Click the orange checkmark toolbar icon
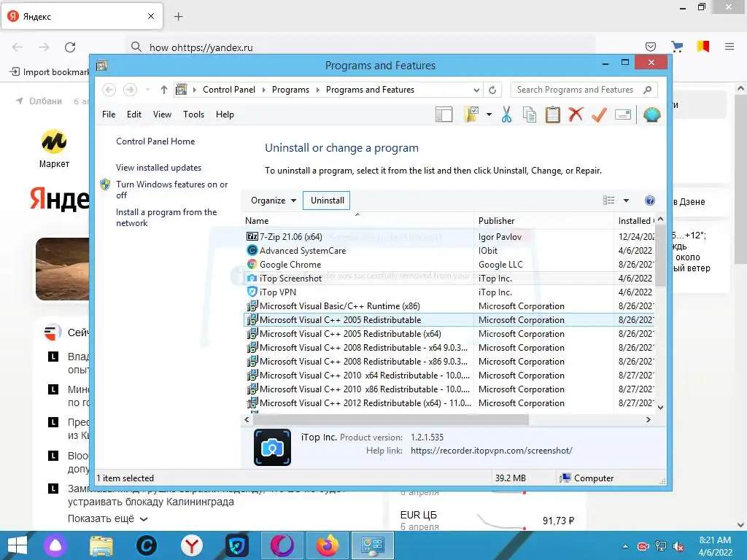 (x=599, y=114)
